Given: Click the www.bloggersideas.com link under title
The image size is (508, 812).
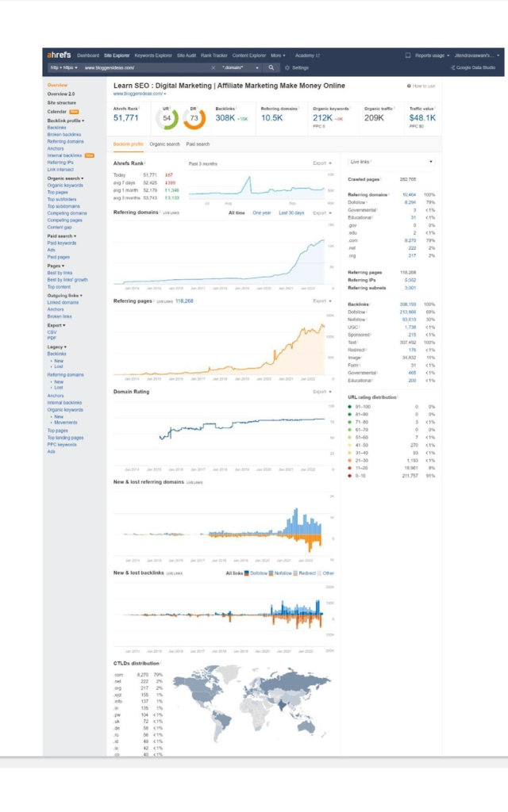Looking at the screenshot, I should click(138, 94).
